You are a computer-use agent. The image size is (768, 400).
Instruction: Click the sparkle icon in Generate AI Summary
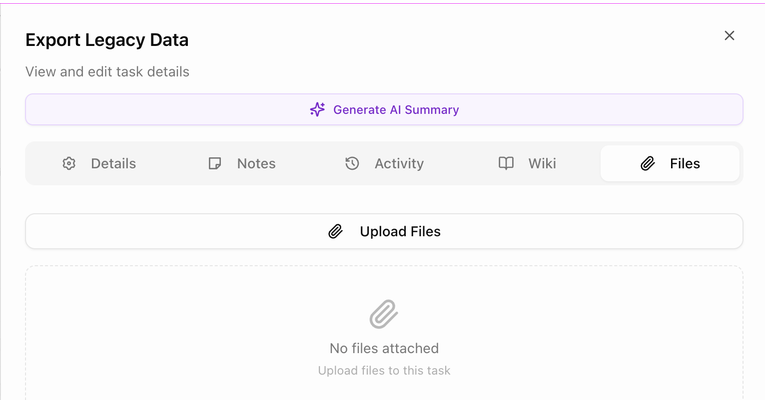pyautogui.click(x=317, y=109)
